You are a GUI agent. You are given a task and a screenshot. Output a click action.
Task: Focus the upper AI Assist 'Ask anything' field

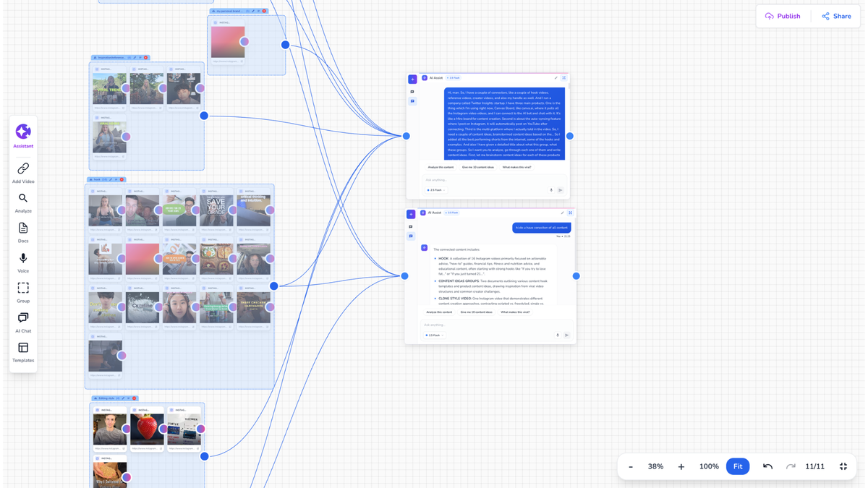(x=495, y=180)
